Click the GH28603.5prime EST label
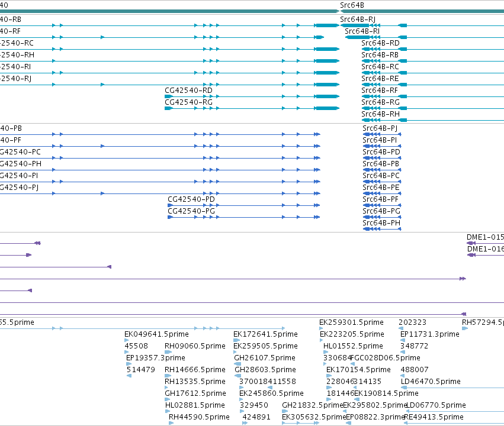The height and width of the screenshot is (426, 504). click(x=265, y=370)
